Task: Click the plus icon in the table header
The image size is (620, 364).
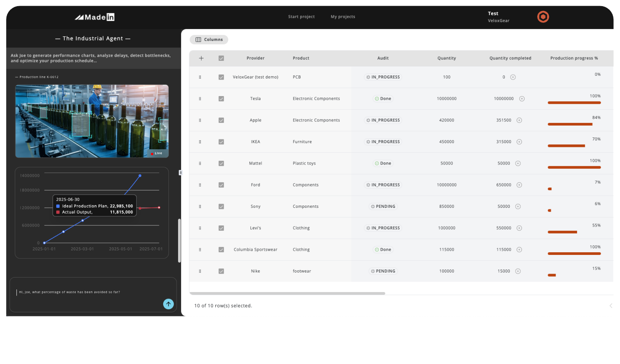Action: pyautogui.click(x=201, y=58)
